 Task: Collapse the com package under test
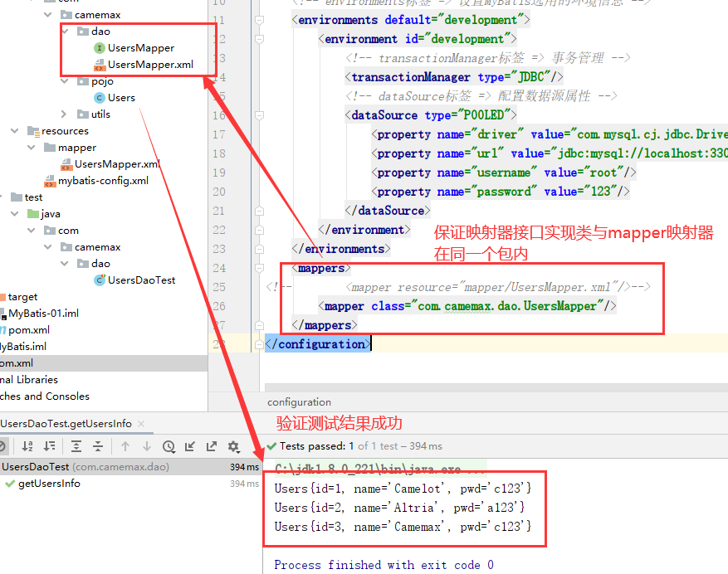pyautogui.click(x=32, y=231)
